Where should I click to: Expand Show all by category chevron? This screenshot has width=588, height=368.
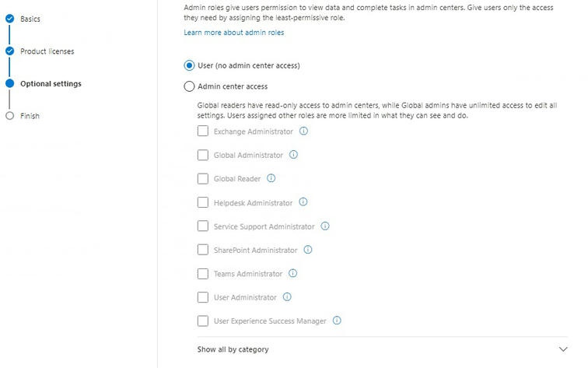click(563, 349)
